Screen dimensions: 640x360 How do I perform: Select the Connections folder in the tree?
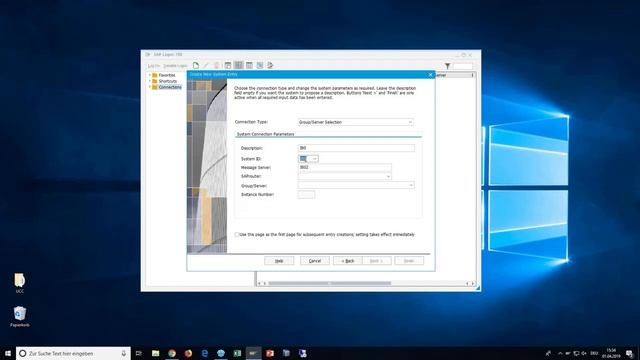(170, 87)
